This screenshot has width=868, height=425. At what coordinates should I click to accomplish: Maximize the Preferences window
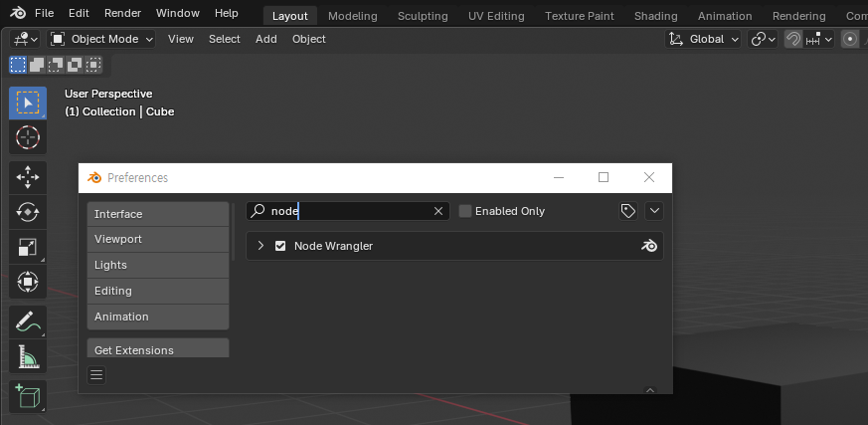(x=604, y=177)
